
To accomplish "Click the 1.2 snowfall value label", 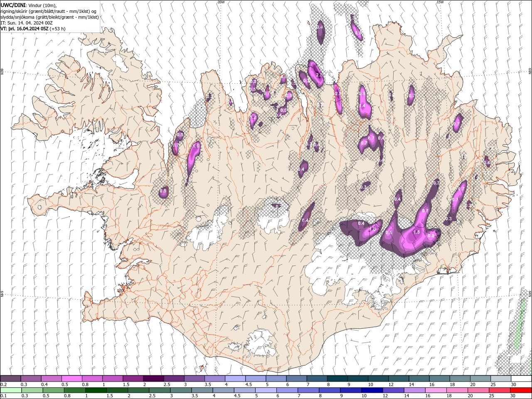I will pyautogui.click(x=253, y=118).
